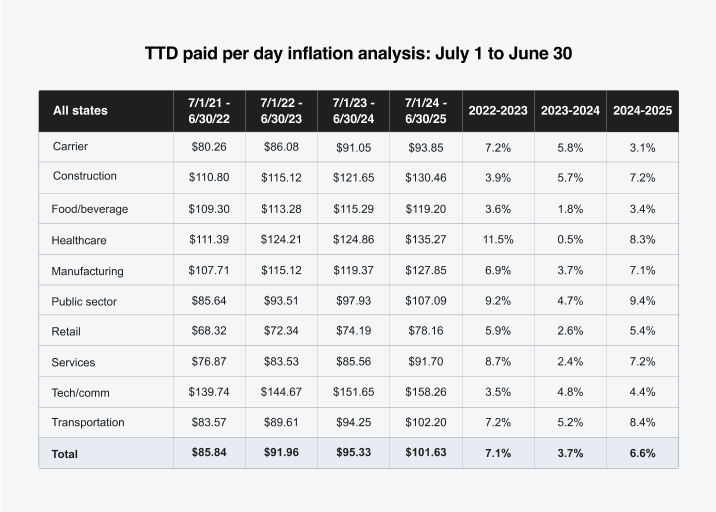Select the Tech/comm row label
716x512 pixels.
point(82,392)
